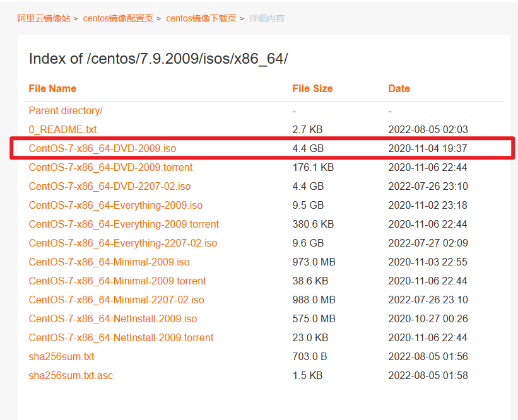The width and height of the screenshot is (518, 420).
Task: Click the Date column header
Action: [399, 88]
